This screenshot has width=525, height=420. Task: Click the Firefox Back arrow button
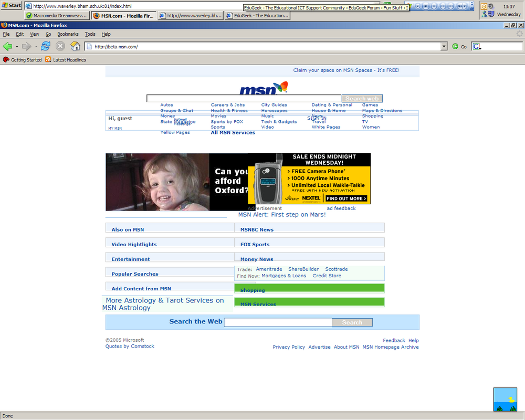coord(7,47)
